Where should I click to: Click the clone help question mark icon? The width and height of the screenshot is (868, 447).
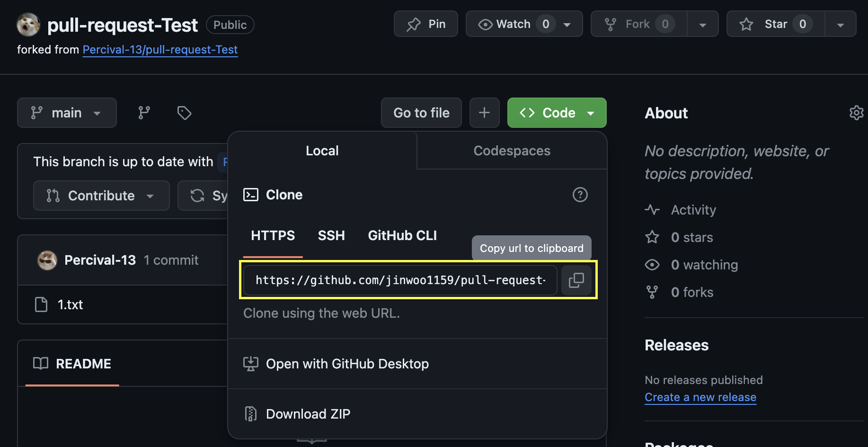(580, 195)
